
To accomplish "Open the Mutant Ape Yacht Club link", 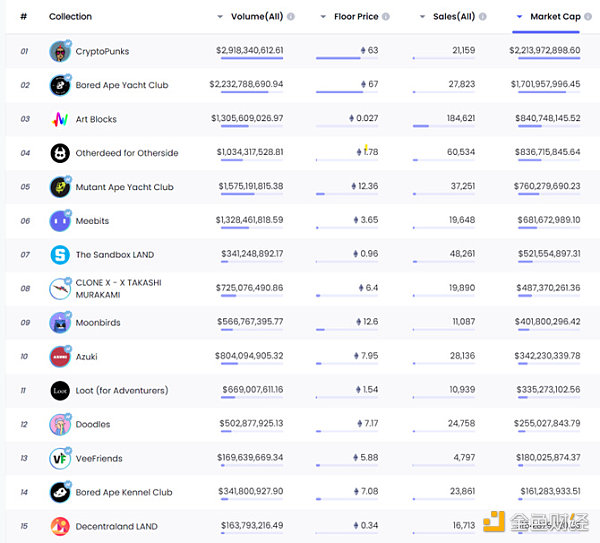I will tap(124, 187).
